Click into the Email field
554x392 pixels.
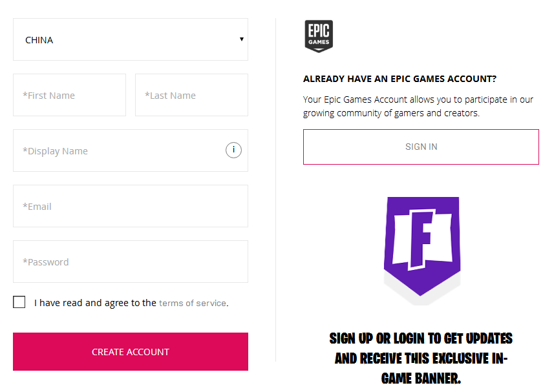click(130, 206)
